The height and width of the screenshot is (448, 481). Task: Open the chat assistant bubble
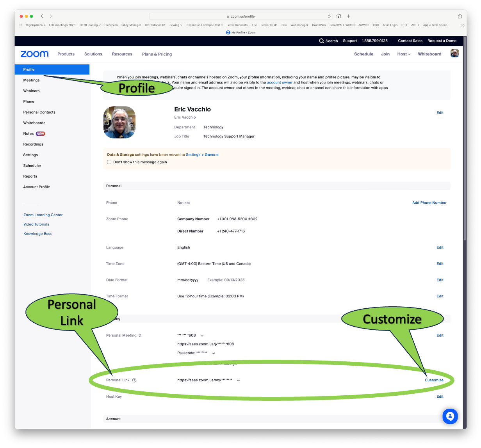(450, 416)
